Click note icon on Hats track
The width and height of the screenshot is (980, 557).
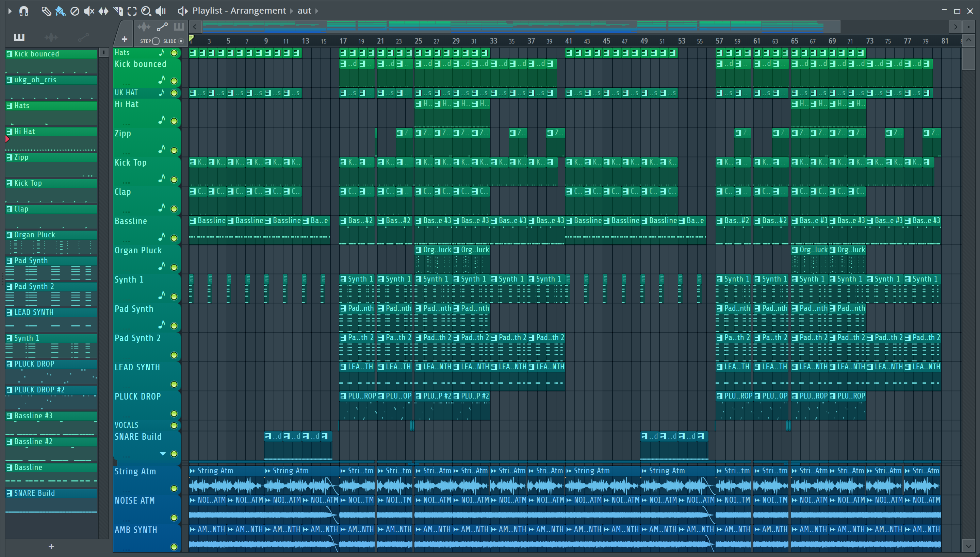tap(162, 52)
